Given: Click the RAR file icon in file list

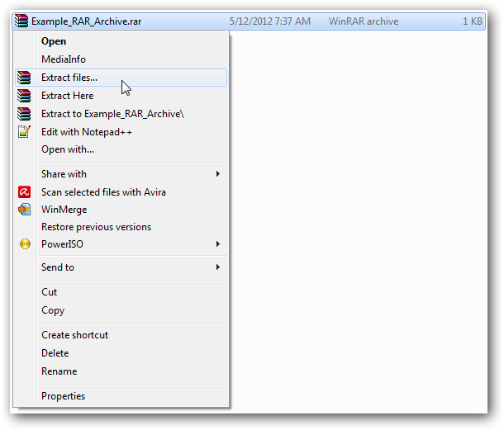Looking at the screenshot, I should [22, 21].
